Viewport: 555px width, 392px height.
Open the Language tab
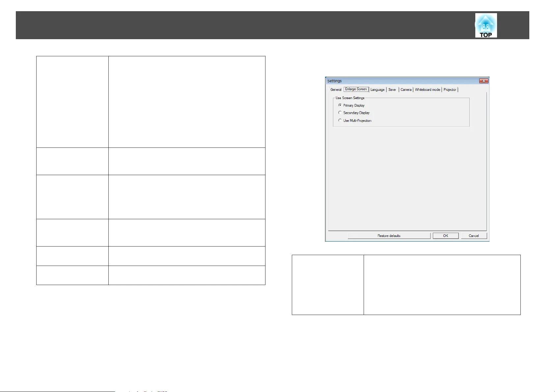[377, 90]
